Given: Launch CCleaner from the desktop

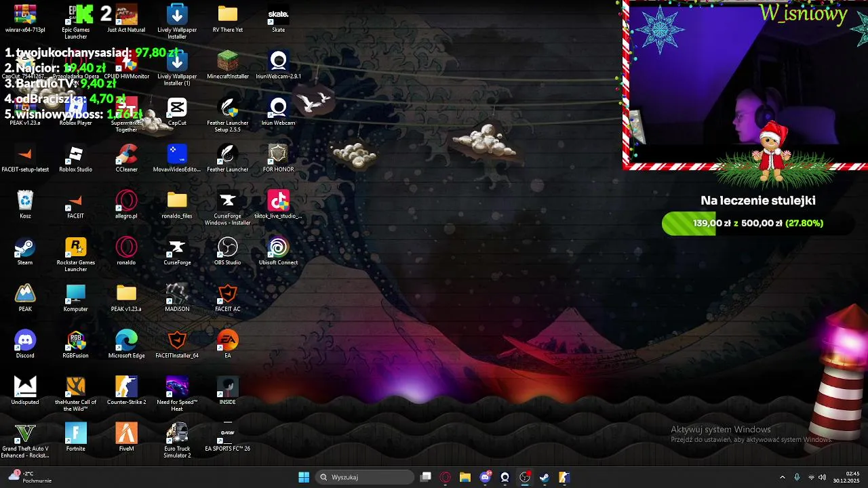Looking at the screenshot, I should click(x=126, y=159).
